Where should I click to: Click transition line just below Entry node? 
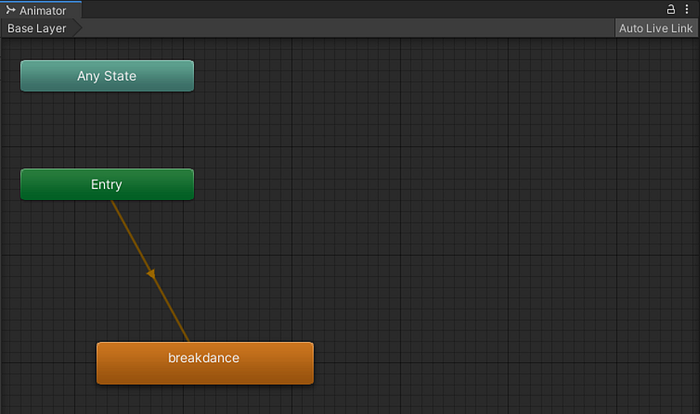(117, 211)
